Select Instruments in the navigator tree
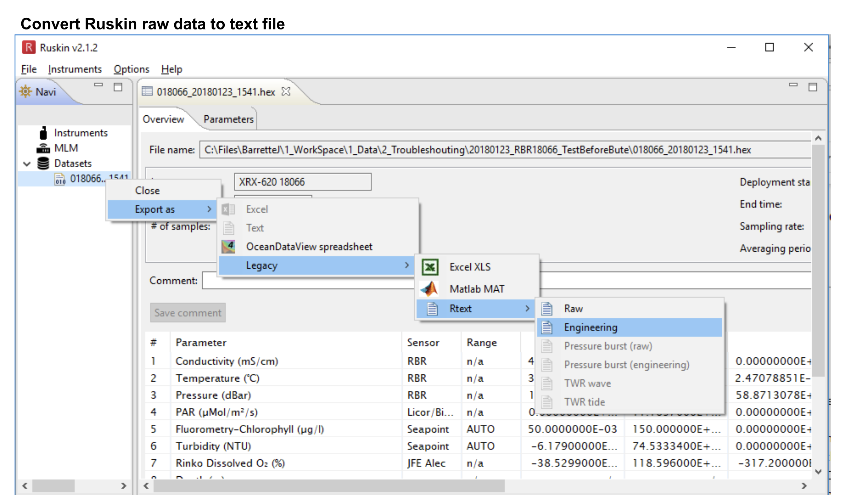This screenshot has width=842, height=504. [81, 133]
